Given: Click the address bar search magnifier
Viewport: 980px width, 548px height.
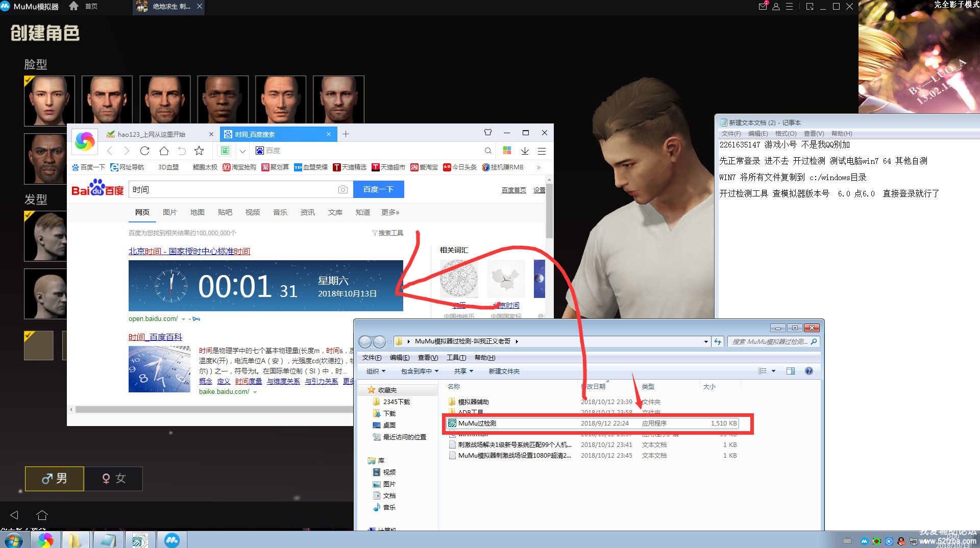Looking at the screenshot, I should point(488,151).
